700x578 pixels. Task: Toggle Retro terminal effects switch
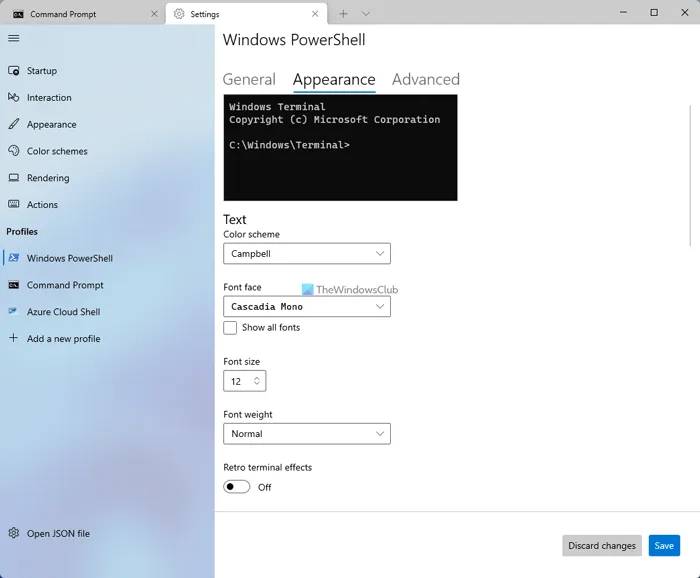click(x=237, y=487)
